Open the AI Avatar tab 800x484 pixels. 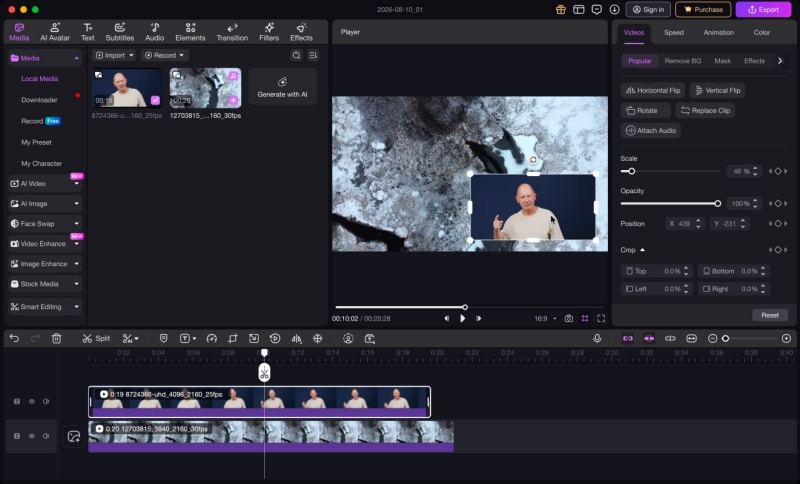pyautogui.click(x=55, y=32)
